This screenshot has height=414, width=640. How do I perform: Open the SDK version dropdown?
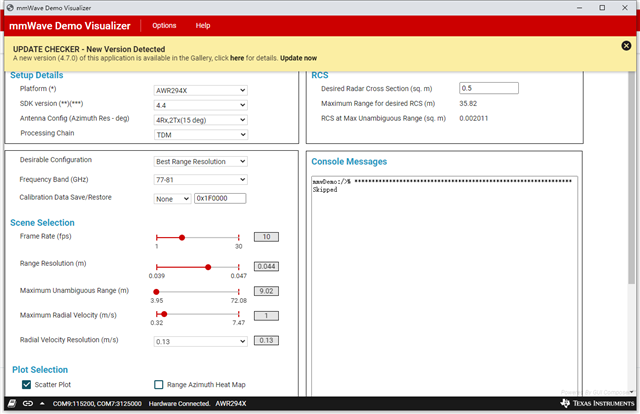[200, 105]
